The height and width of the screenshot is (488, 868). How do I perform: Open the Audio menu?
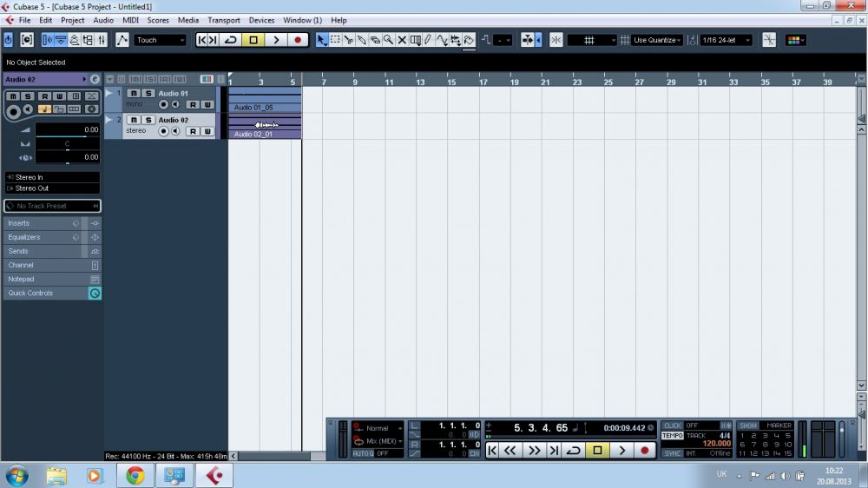click(x=103, y=20)
